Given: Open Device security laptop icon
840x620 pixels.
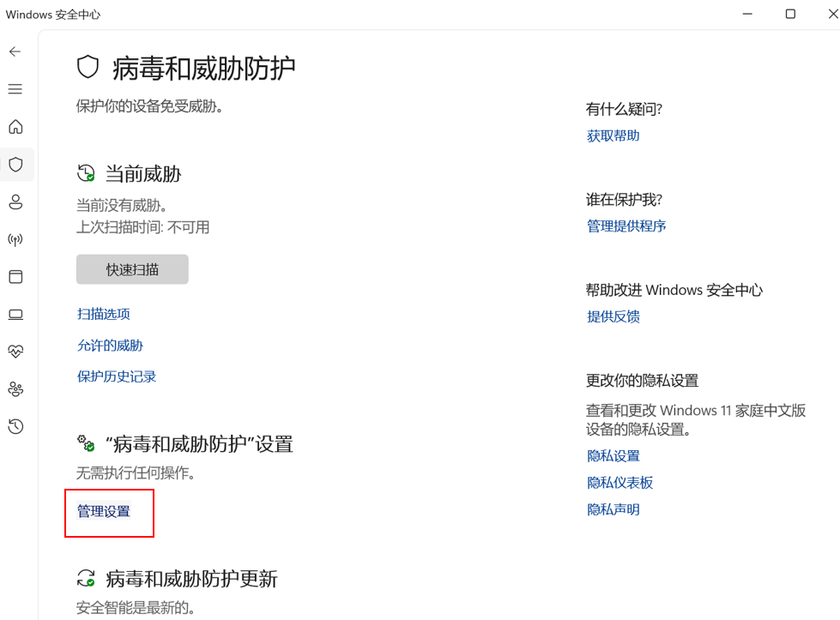Looking at the screenshot, I should 15,314.
